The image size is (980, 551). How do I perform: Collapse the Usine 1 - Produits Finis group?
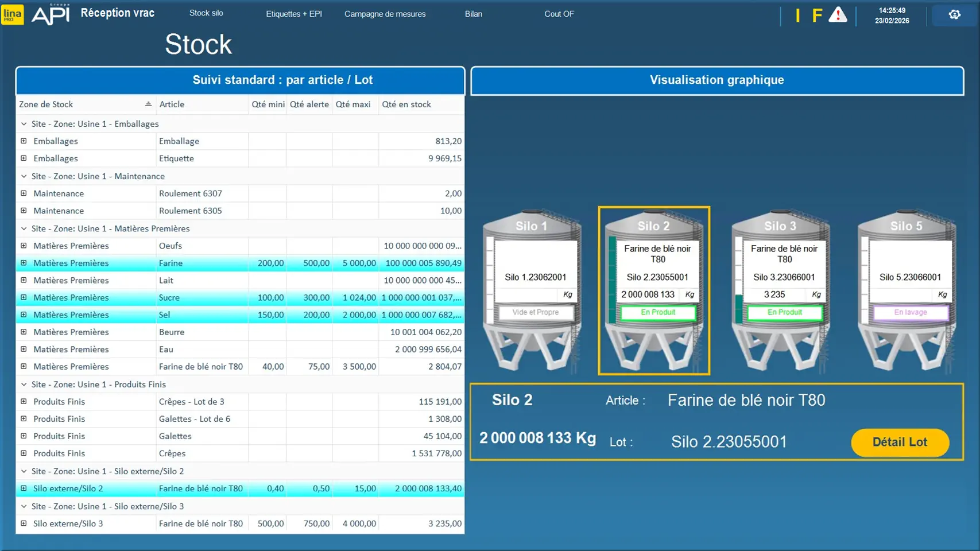coord(24,385)
